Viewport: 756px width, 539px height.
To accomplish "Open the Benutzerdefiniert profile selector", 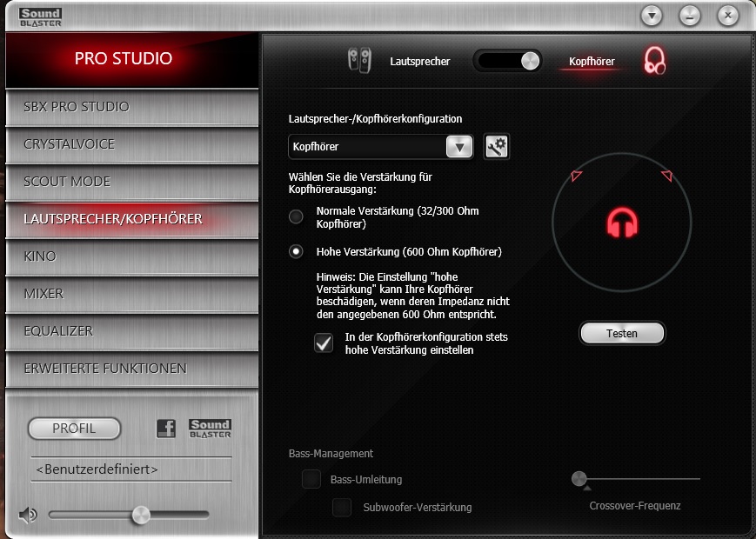I will click(131, 469).
